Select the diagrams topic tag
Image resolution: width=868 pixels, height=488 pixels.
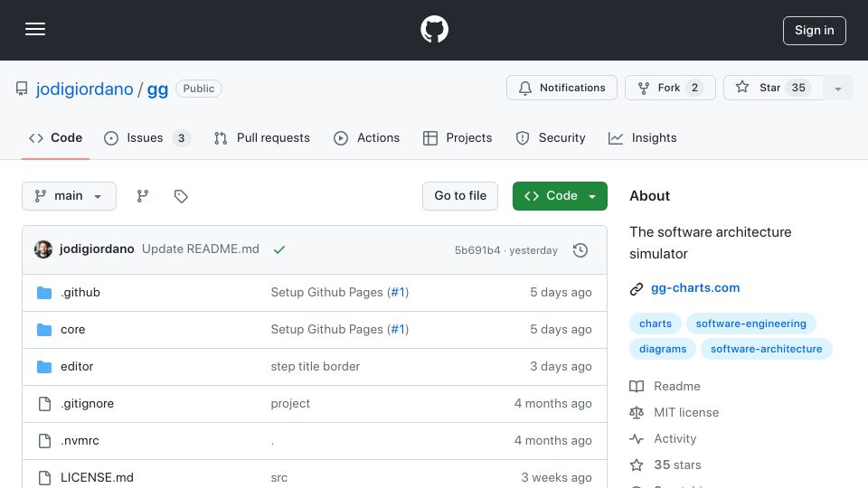click(663, 349)
